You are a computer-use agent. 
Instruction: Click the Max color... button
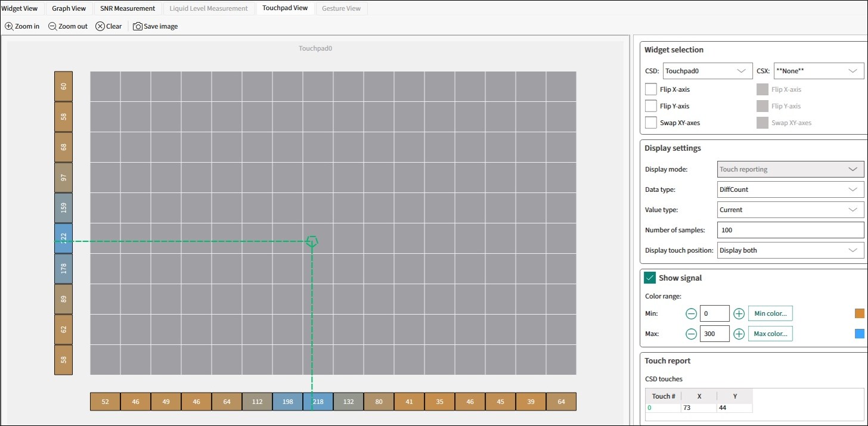click(770, 334)
